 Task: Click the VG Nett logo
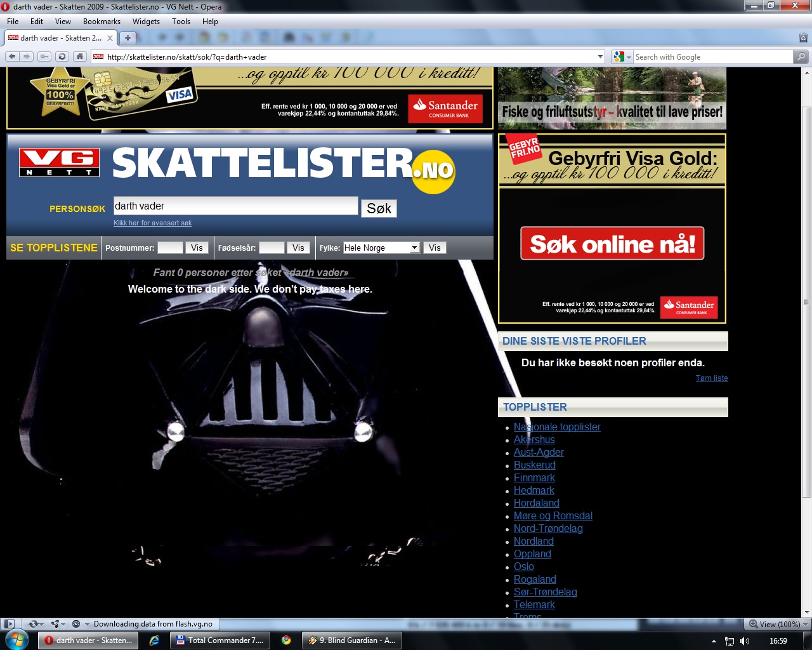pos(59,162)
